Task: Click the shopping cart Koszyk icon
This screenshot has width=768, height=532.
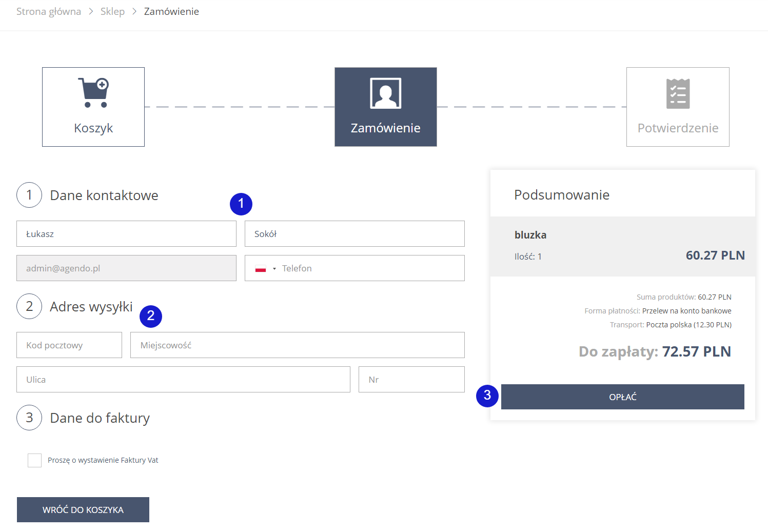Action: [93, 93]
